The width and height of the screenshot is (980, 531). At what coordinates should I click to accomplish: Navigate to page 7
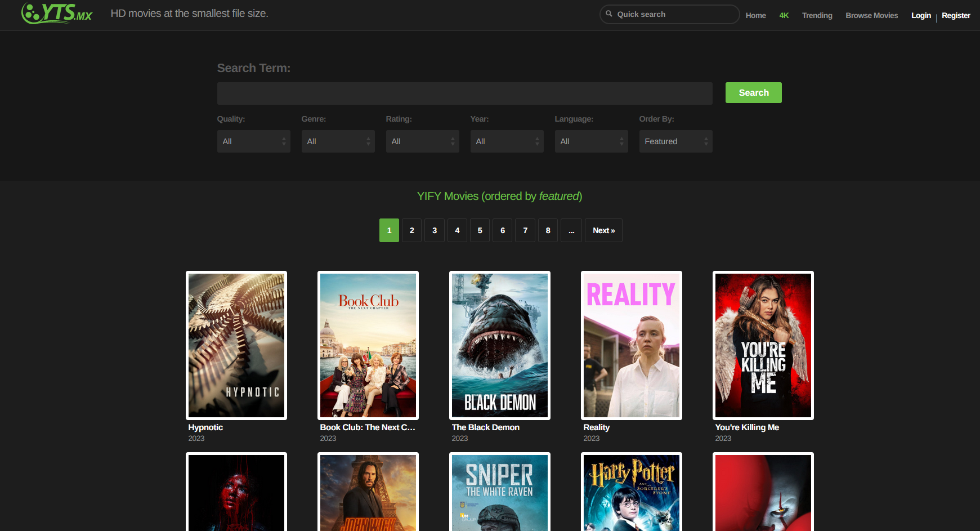[525, 230]
